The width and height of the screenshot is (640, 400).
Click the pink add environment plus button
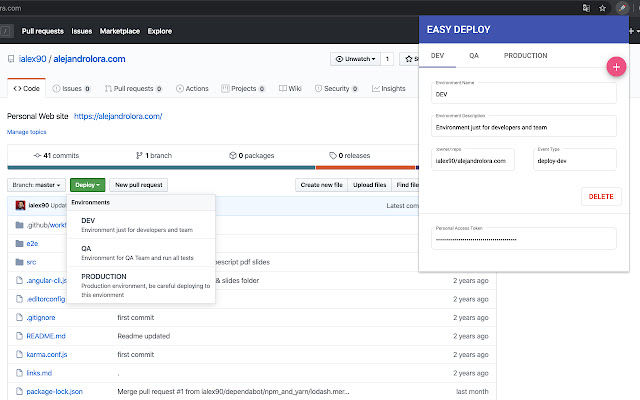[616, 67]
